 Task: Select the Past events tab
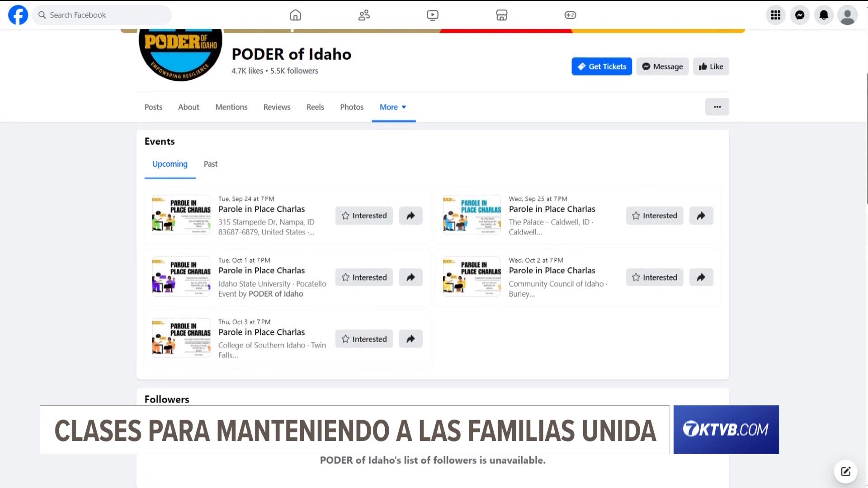[x=211, y=164]
